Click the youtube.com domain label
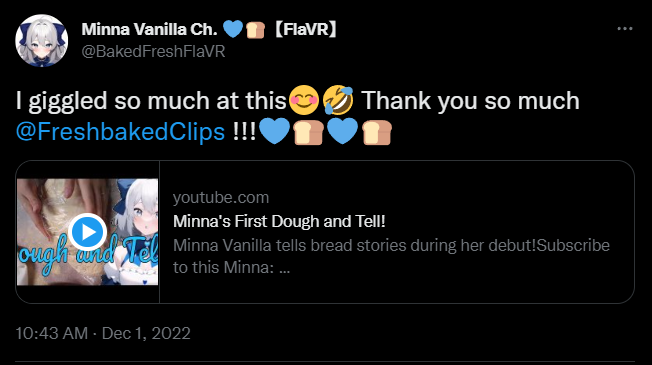The image size is (652, 365). point(221,197)
